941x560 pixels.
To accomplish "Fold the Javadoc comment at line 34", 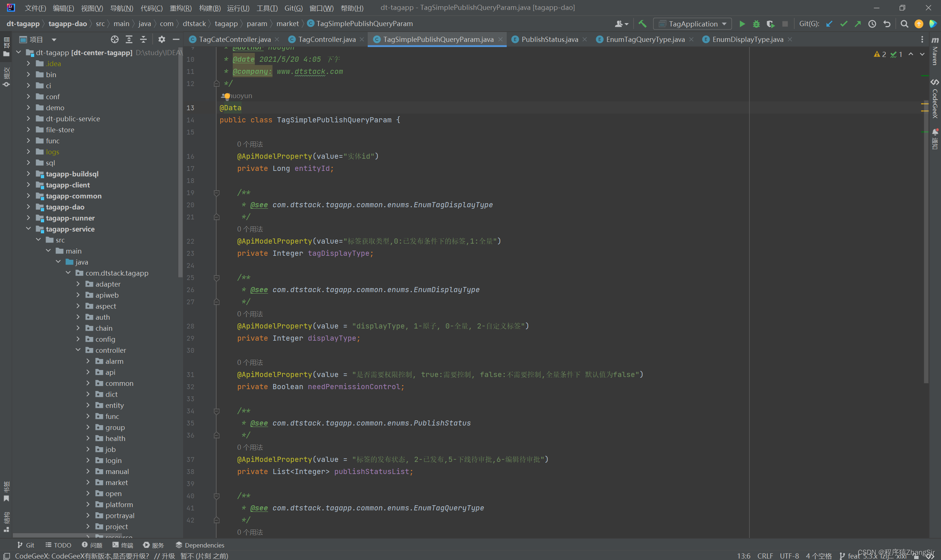I will 217,411.
